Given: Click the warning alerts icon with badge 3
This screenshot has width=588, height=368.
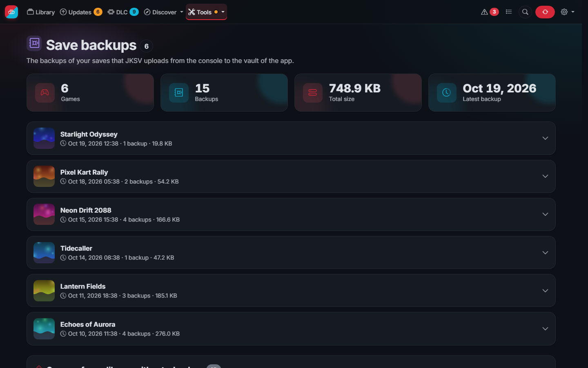Looking at the screenshot, I should [x=490, y=12].
